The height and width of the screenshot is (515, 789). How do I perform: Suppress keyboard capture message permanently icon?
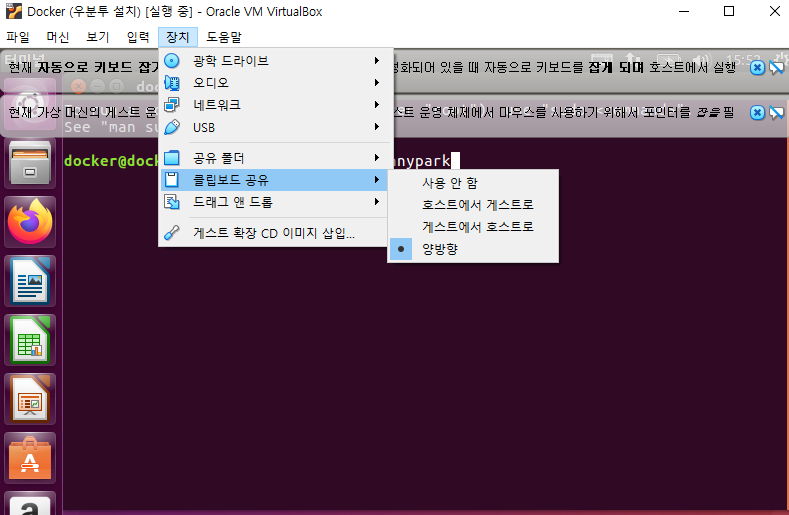pyautogui.click(x=777, y=67)
